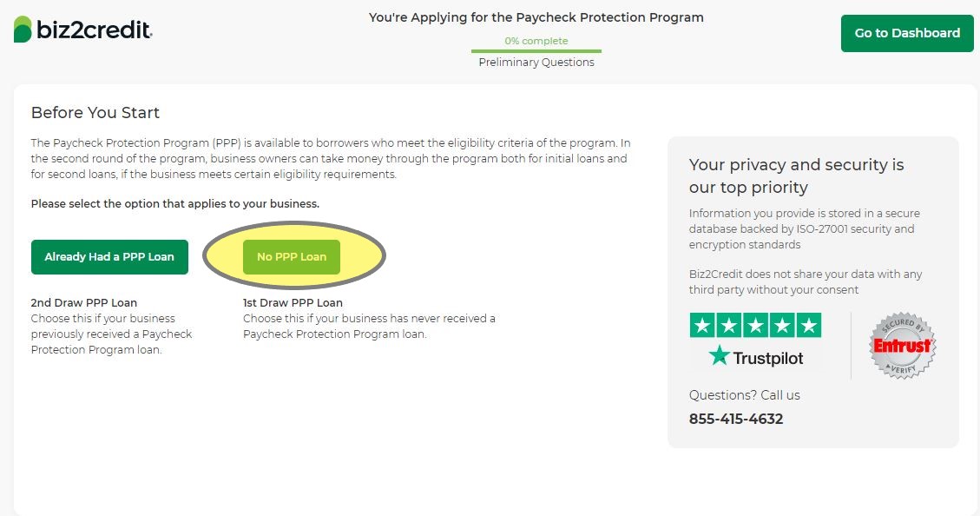Click the 0% complete progress label
The height and width of the screenshot is (516, 980).
point(536,41)
